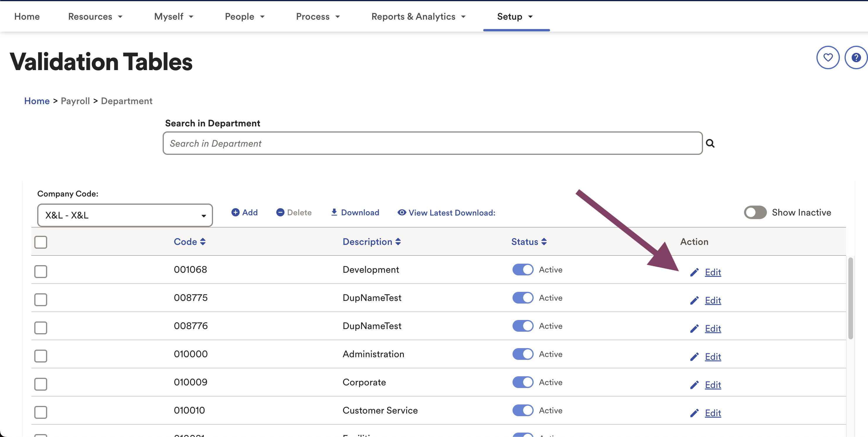
Task: Expand the Setup menu
Action: [515, 16]
